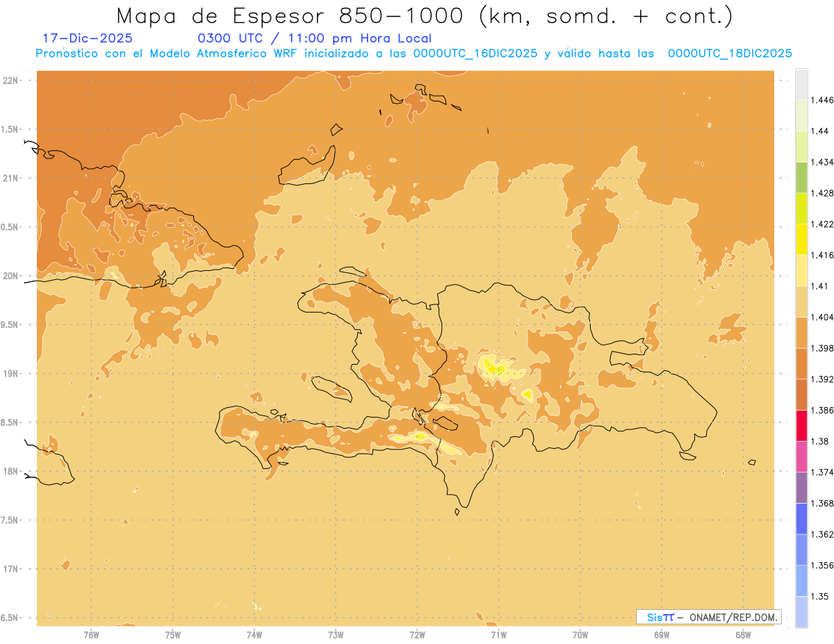The height and width of the screenshot is (644, 834).
Task: Click the legend value 1.386
Action: pyautogui.click(x=821, y=411)
